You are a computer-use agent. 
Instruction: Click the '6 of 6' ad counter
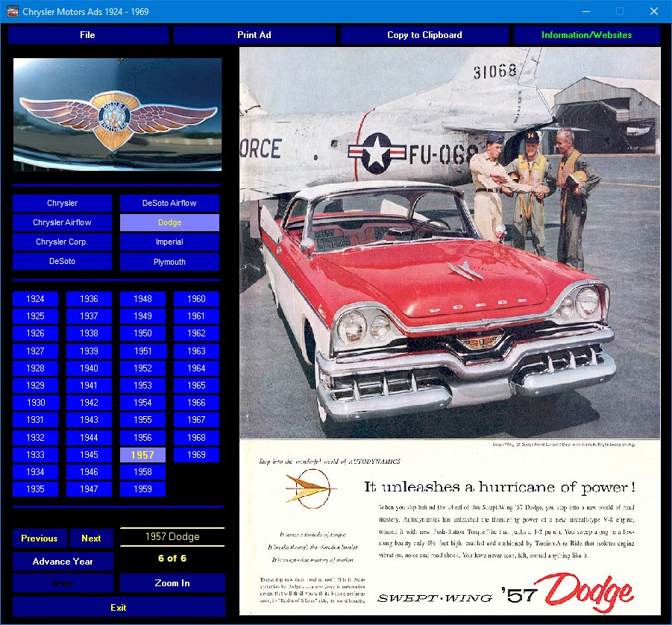pos(172,558)
